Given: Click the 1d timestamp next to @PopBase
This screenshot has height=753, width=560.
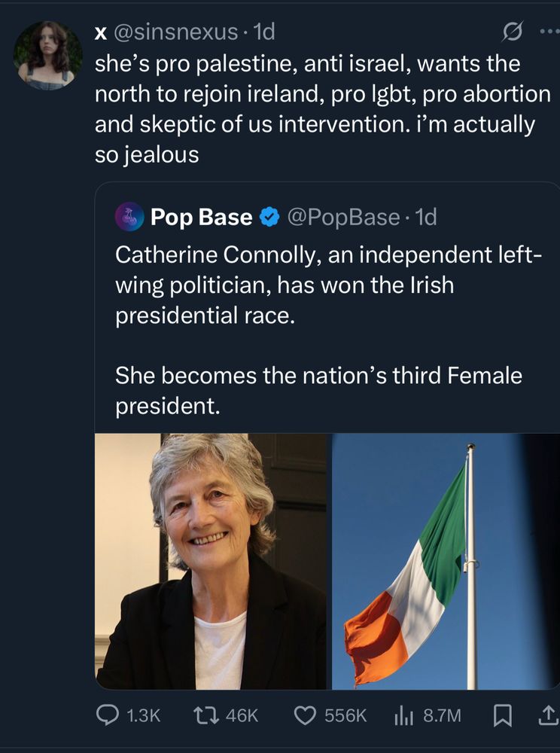Looking at the screenshot, I should 426,218.
